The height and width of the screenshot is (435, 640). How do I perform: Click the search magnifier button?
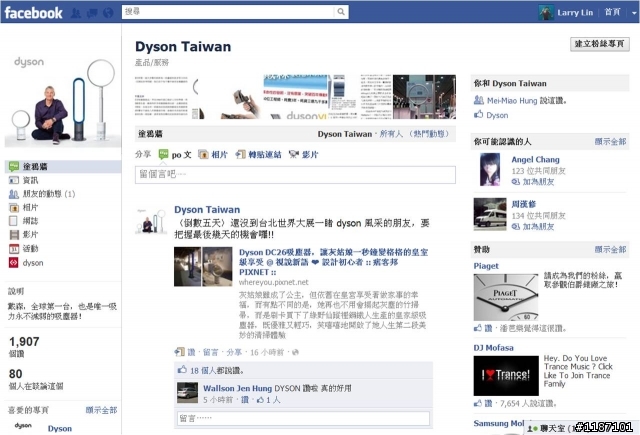coord(341,12)
